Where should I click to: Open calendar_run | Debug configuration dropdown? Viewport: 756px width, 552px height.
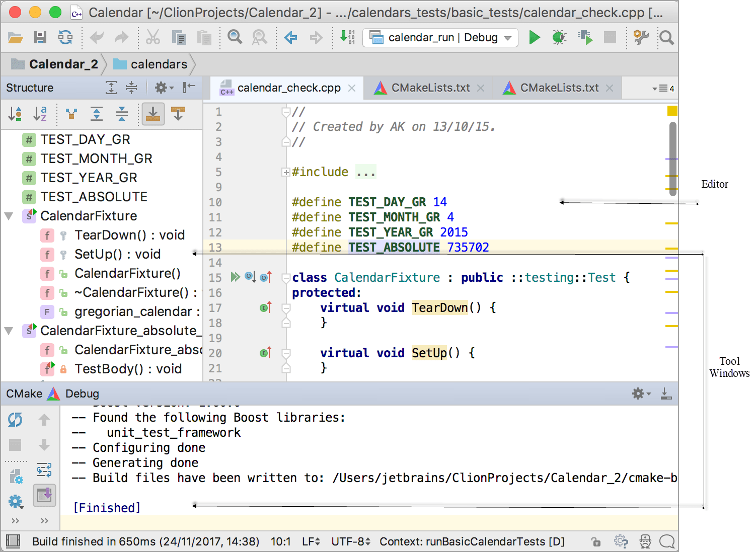tap(440, 38)
